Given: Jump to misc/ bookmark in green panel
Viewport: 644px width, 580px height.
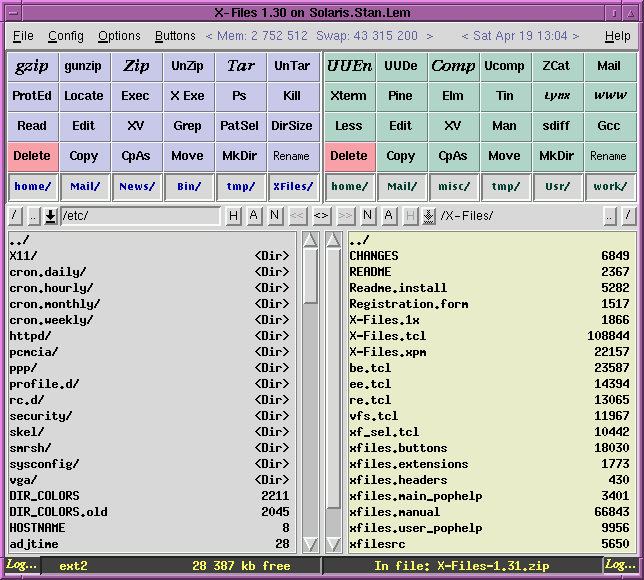Looking at the screenshot, I should pos(453,187).
